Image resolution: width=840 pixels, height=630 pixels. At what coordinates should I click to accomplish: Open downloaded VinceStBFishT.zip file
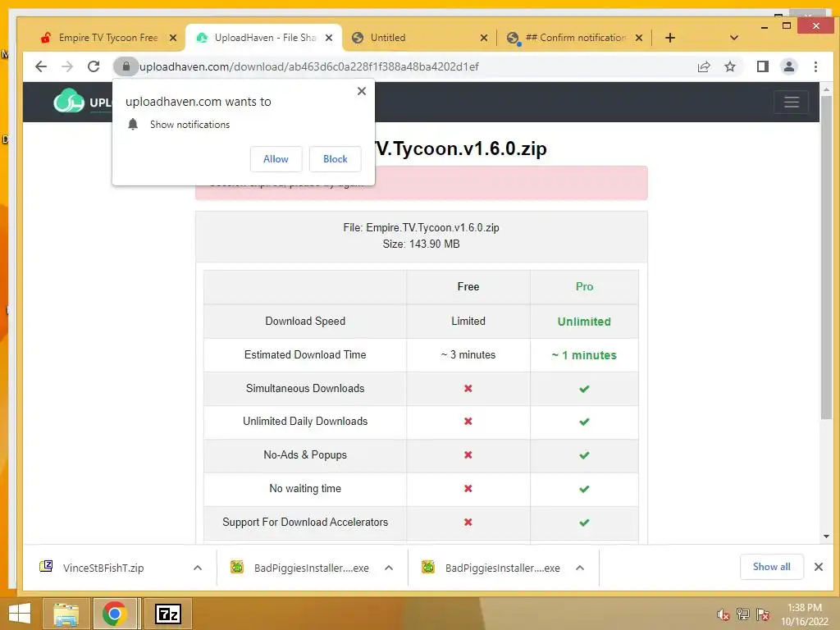click(103, 568)
